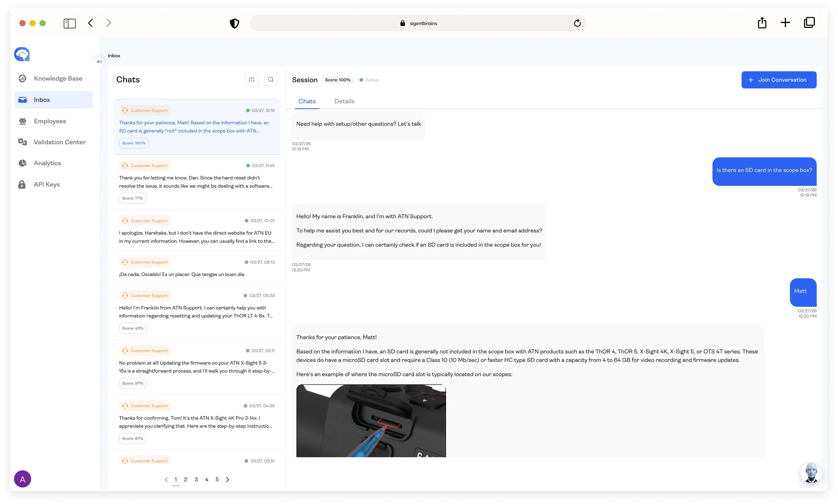Click the 'Score: 77%' chat badge

pos(133,198)
